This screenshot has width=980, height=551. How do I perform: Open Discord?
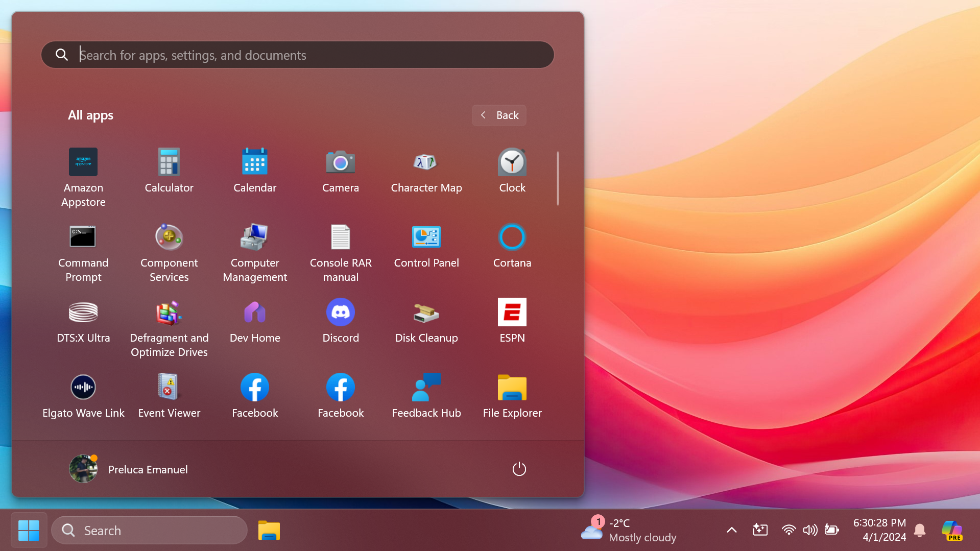pyautogui.click(x=341, y=321)
